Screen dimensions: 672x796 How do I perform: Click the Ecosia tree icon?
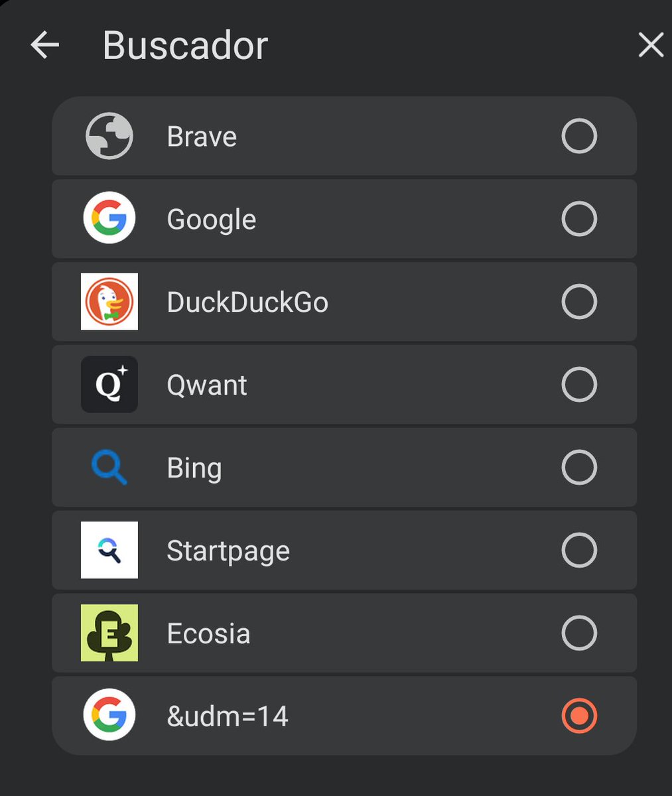(x=109, y=633)
